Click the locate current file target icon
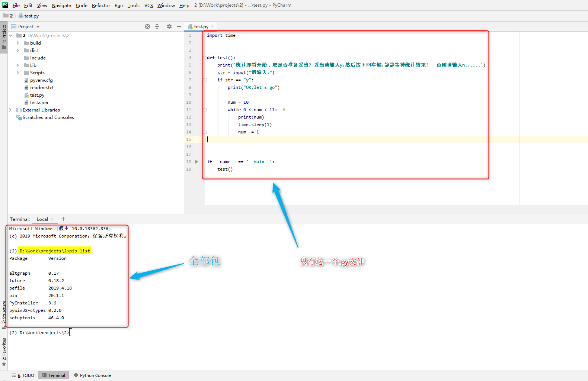 (x=147, y=26)
